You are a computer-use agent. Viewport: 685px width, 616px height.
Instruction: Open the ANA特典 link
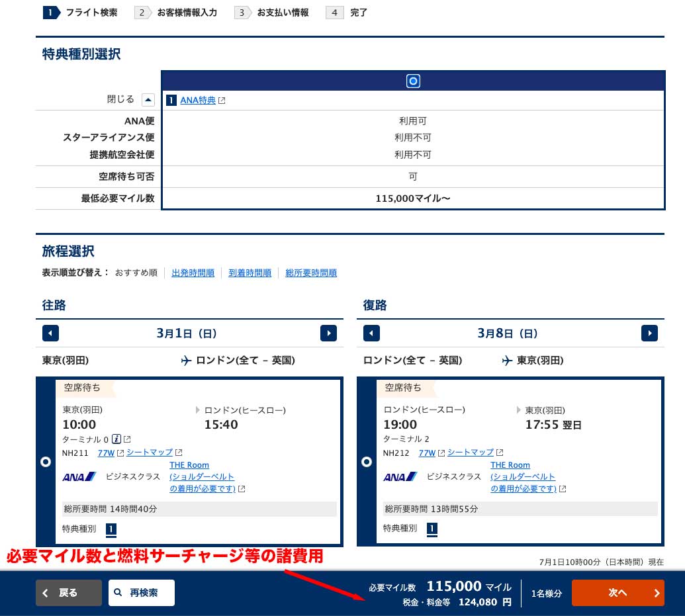click(198, 100)
